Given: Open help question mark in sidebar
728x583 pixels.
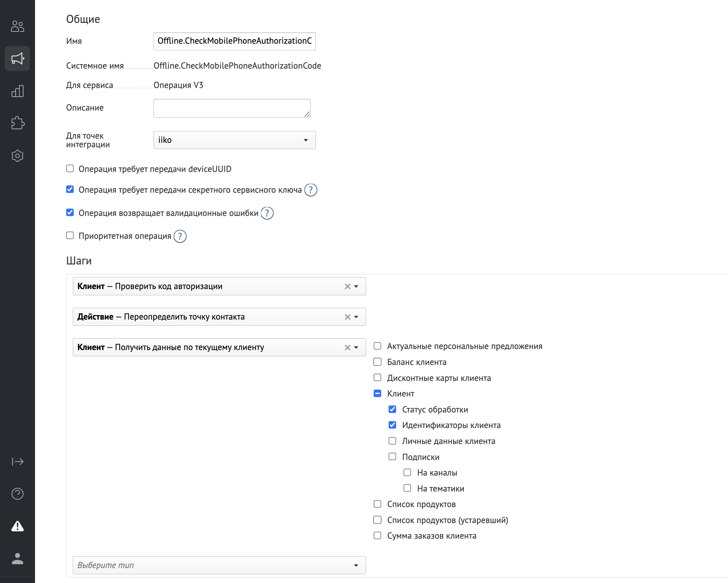Looking at the screenshot, I should (x=17, y=494).
